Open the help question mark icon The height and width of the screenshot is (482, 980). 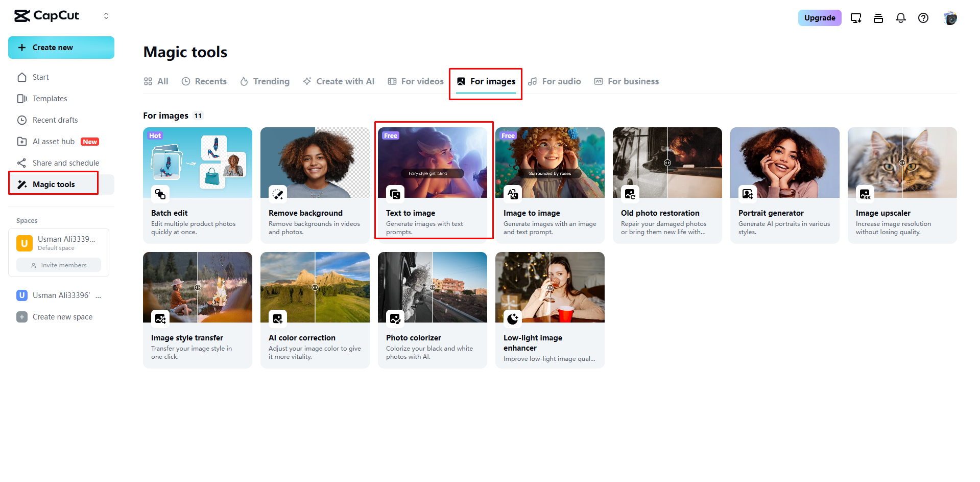coord(923,18)
